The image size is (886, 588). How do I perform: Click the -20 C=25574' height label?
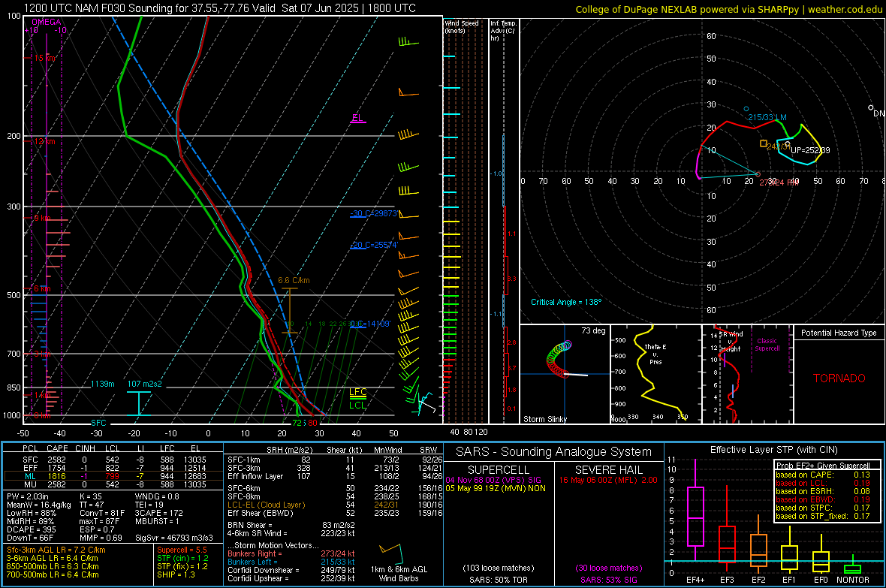375,245
